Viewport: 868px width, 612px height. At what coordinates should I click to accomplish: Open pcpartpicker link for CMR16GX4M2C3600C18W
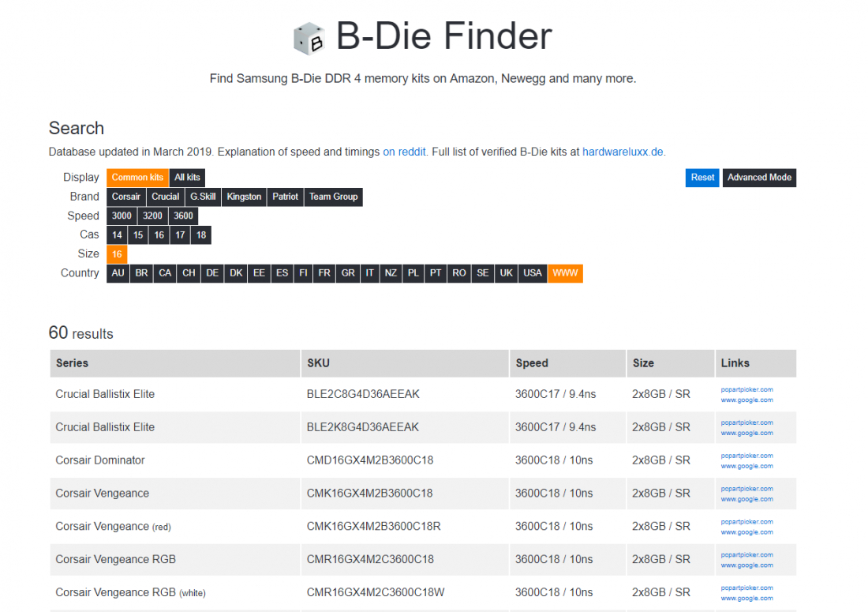(x=746, y=588)
